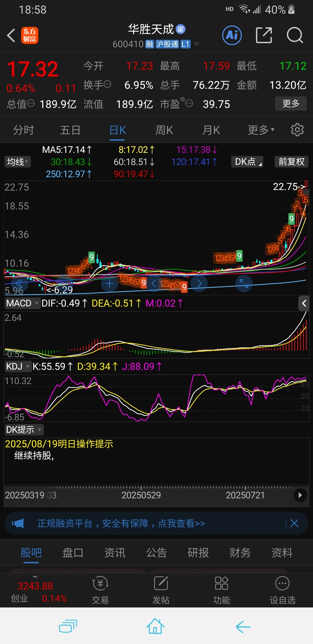Tap the 继续持股 operation hint text
The width and height of the screenshot is (313, 644).
[x=34, y=455]
